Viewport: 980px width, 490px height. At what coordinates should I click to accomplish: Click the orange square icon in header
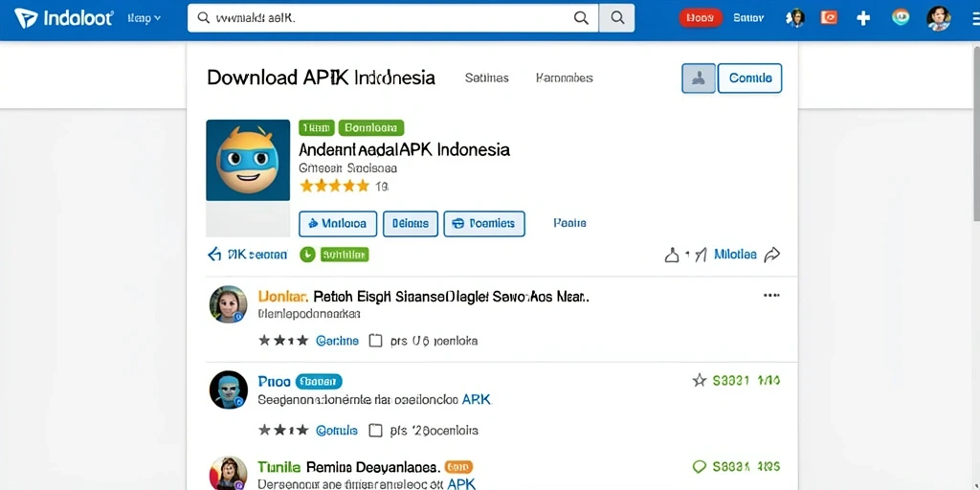(x=829, y=18)
